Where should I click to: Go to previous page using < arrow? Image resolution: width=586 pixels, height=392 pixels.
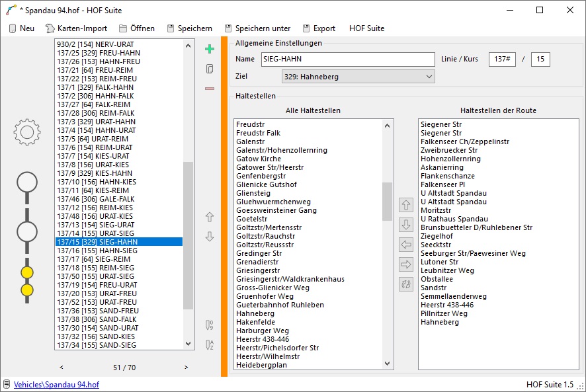coord(62,368)
